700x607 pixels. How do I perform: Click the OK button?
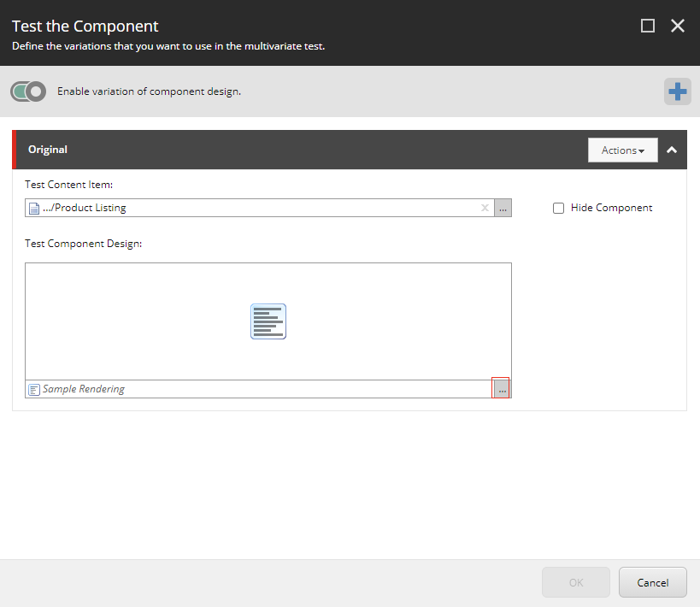point(575,582)
